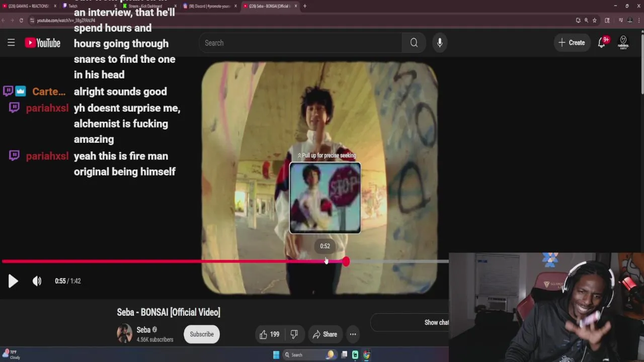Share the BONSAI video
Screen dimensions: 644x362
[x=325, y=334]
